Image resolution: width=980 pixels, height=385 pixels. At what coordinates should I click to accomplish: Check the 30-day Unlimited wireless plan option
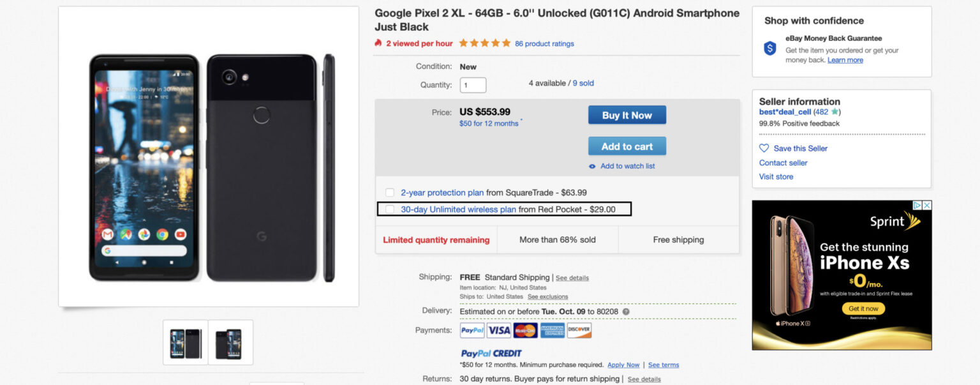pyautogui.click(x=389, y=209)
